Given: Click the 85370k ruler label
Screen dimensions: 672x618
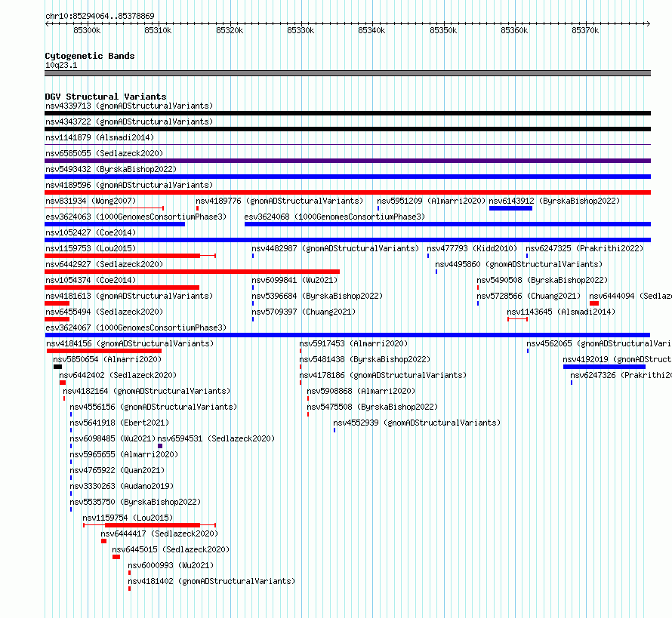Looking at the screenshot, I should pyautogui.click(x=585, y=30).
